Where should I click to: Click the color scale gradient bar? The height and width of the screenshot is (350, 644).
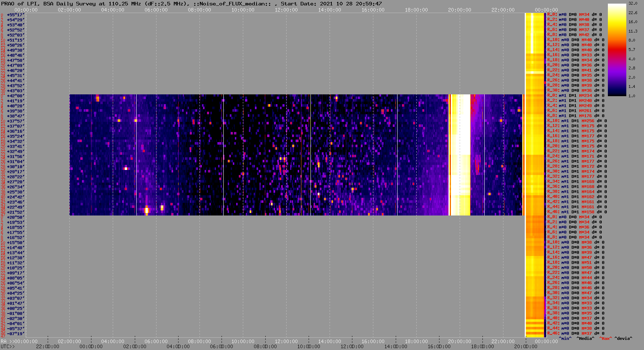617,50
